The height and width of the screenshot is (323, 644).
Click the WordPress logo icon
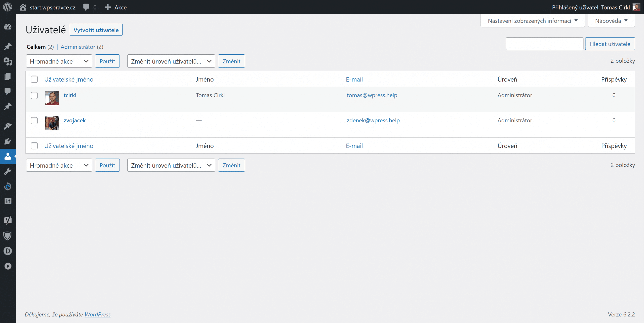[8, 7]
